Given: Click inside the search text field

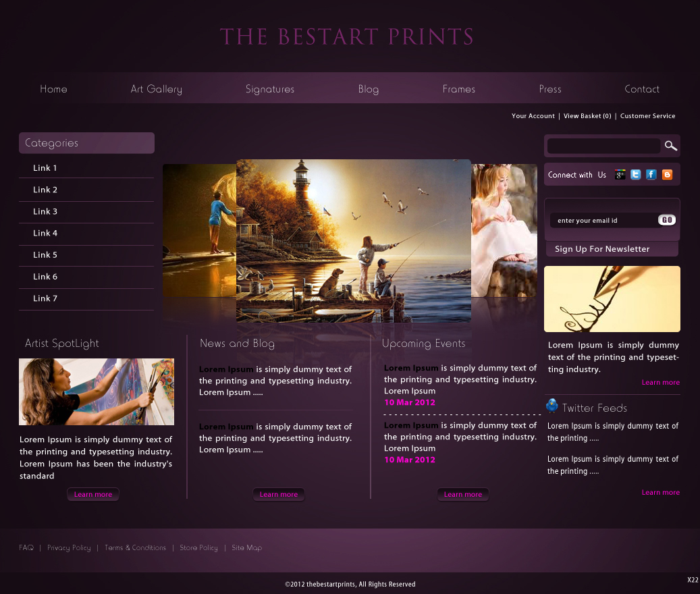Looking at the screenshot, I should tap(603, 146).
